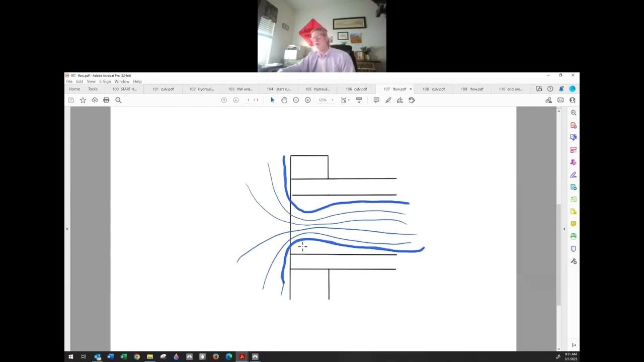The height and width of the screenshot is (362, 644).
Task: Open the 125% zoom level dropdown
Action: coord(326,100)
